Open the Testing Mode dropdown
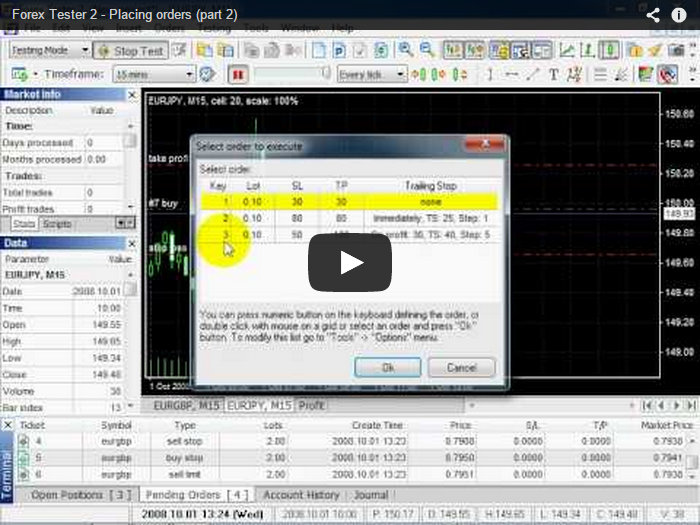Viewport: 700px width, 525px height. [x=49, y=50]
